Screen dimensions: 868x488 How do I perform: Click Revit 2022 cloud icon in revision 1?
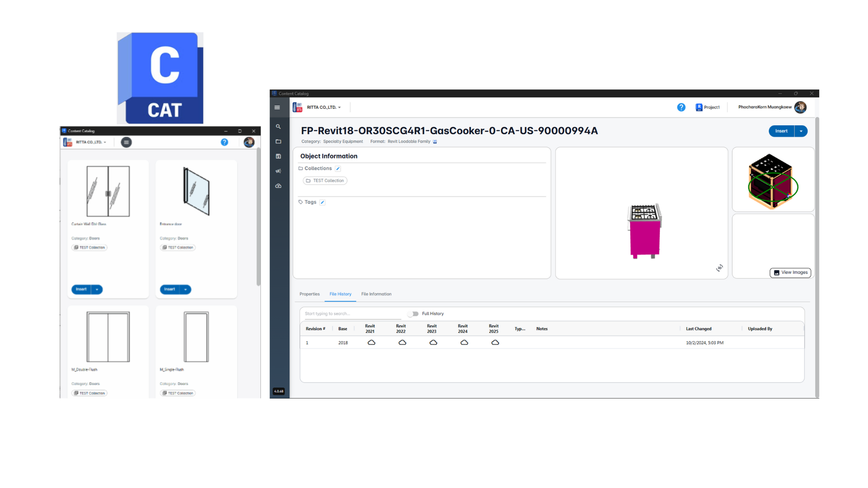[x=402, y=343]
